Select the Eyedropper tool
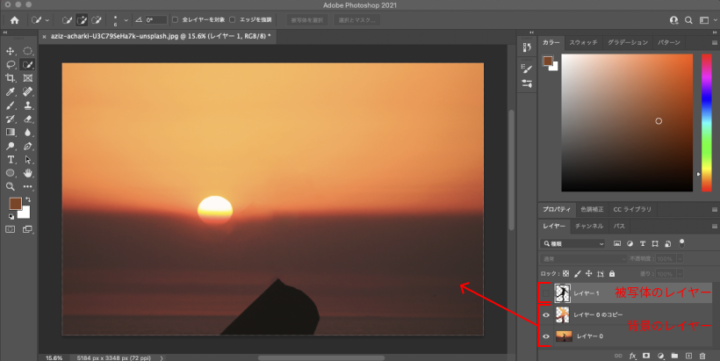Image resolution: width=720 pixels, height=361 pixels. (10, 92)
